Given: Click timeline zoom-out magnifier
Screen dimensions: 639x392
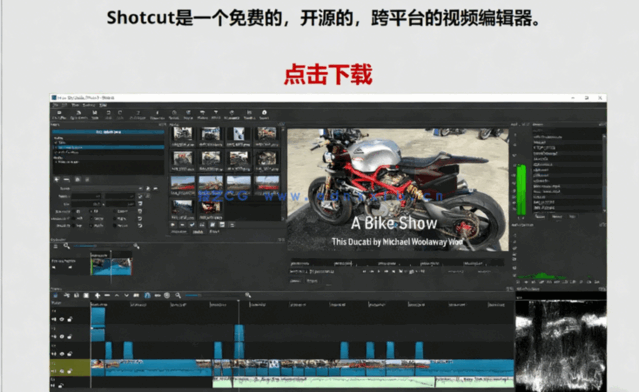Looking at the screenshot, I should click(178, 295).
